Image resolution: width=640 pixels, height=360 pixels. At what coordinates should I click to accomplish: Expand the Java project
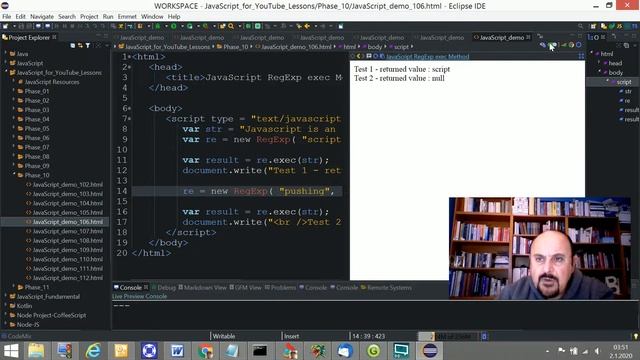point(6,53)
